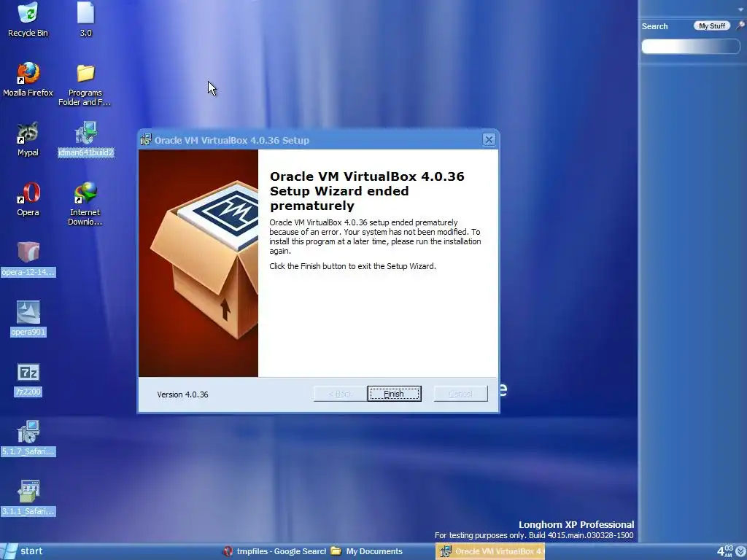Click the search tool icon beside My Stuff
This screenshot has height=560, width=747.
740,26
